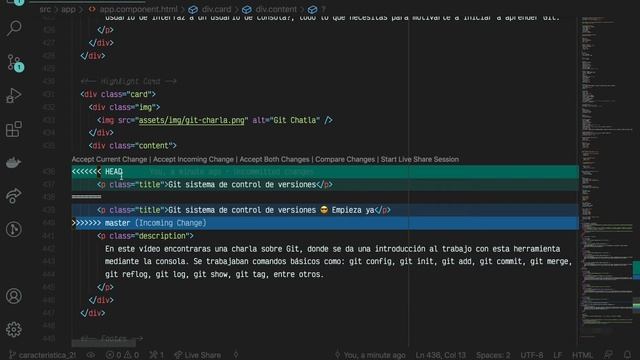The image size is (640, 360).
Task: Click Accept Incoming Change
Action: [x=193, y=159]
